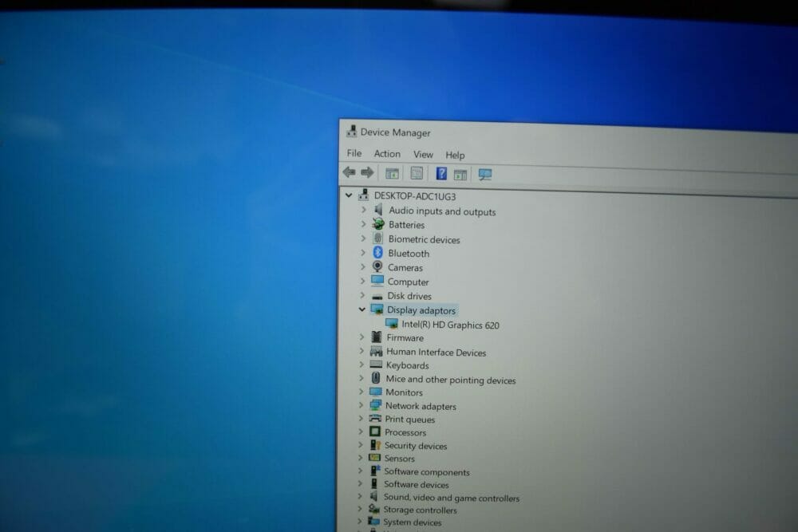Click the Cameras webcam icon
Image resolution: width=798 pixels, height=532 pixels.
377,266
